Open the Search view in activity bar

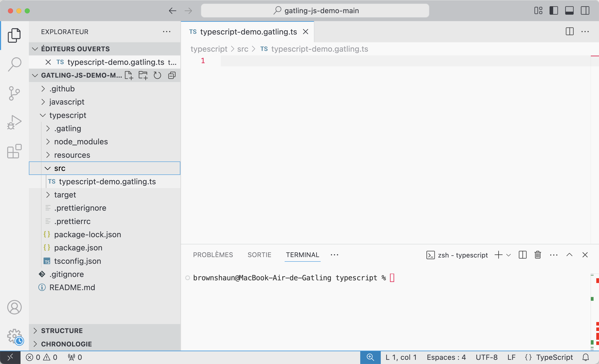coord(14,64)
